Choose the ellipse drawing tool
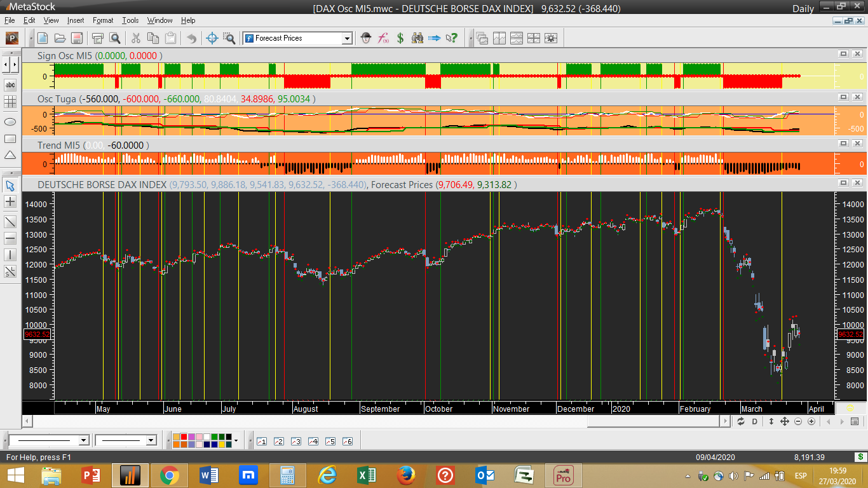The width and height of the screenshot is (868, 488). [10, 121]
